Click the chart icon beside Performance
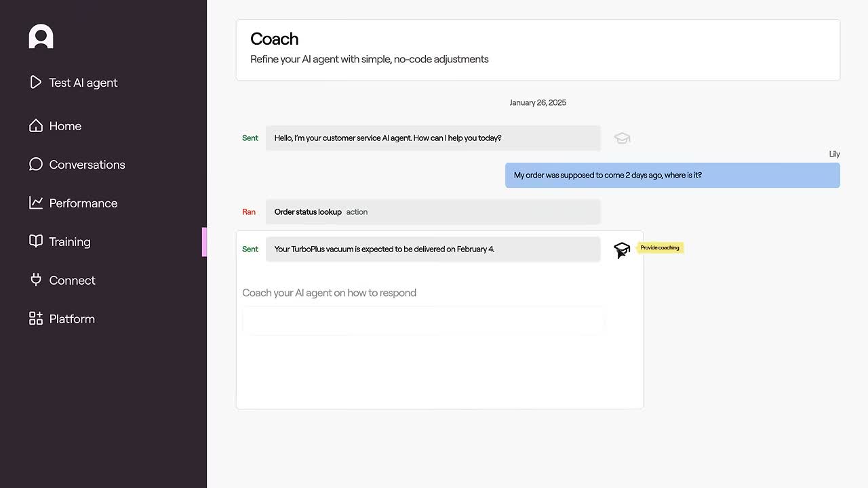The image size is (868, 488). 36,203
